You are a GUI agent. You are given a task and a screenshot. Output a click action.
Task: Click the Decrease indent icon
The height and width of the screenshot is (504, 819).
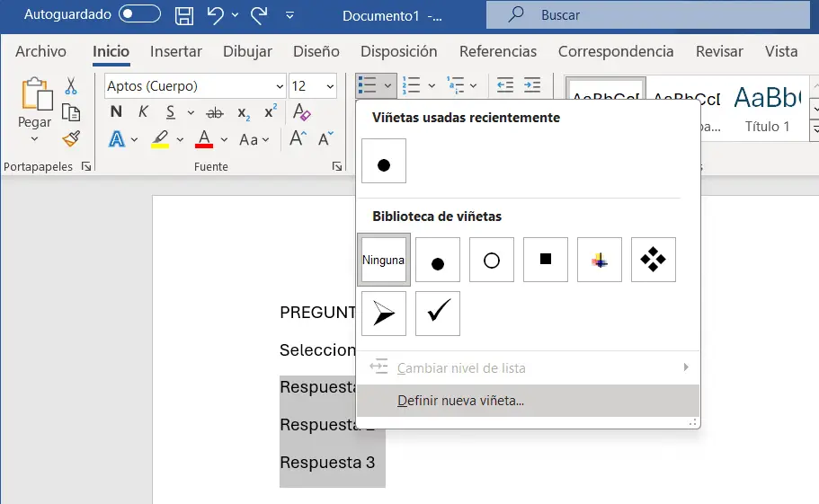[x=504, y=84]
